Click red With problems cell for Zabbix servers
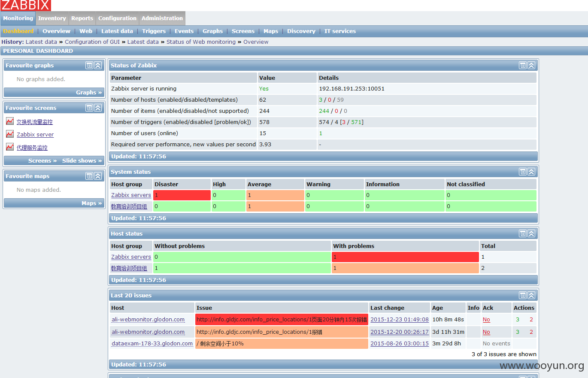 click(x=405, y=257)
